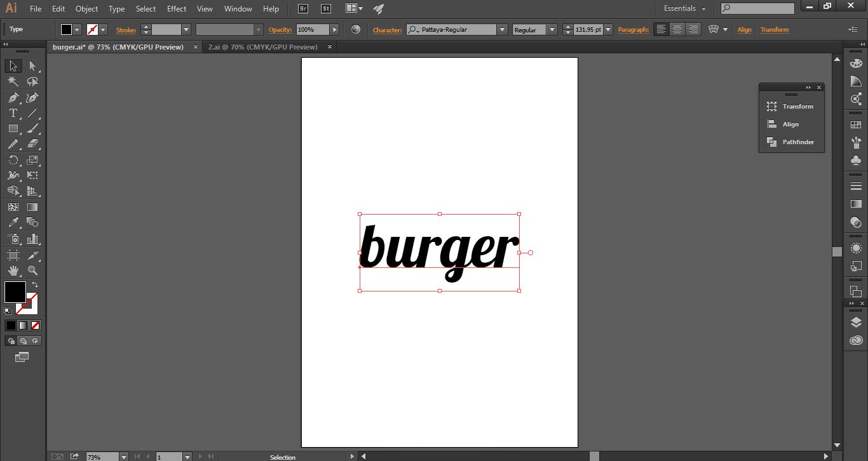Open the font size dropdown
868x461 pixels.
tap(607, 29)
